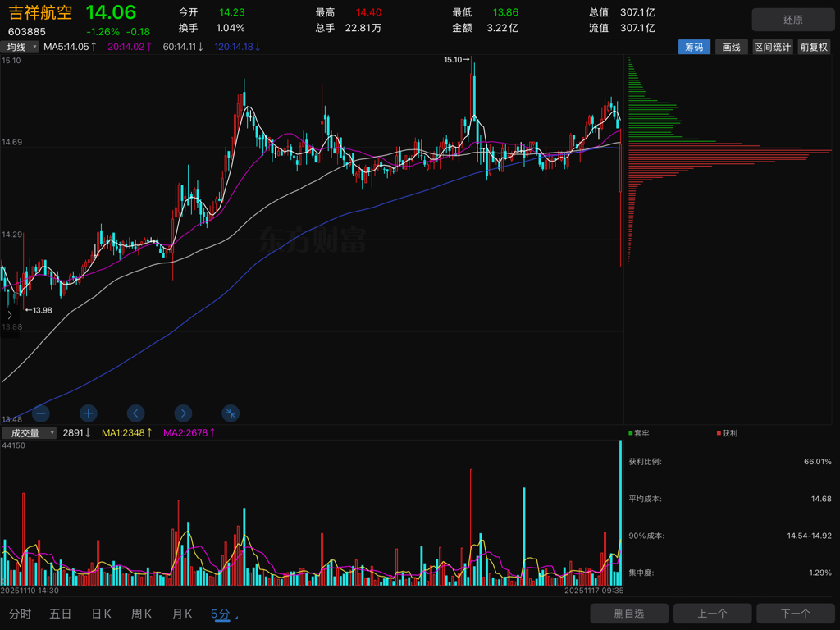Image resolution: width=840 pixels, height=630 pixels.
Task: Switch to the 周K tab
Action: (x=141, y=614)
